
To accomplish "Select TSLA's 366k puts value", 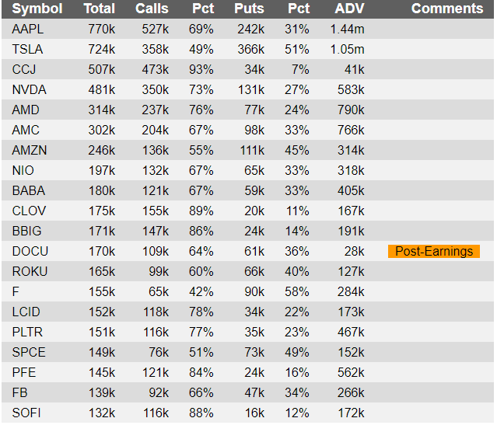I will [251, 50].
